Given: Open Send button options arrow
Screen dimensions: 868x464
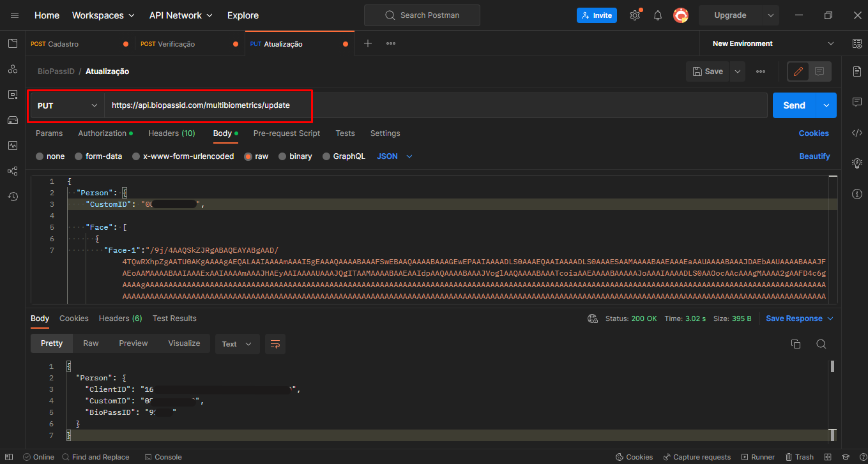Looking at the screenshot, I should pyautogui.click(x=826, y=105).
